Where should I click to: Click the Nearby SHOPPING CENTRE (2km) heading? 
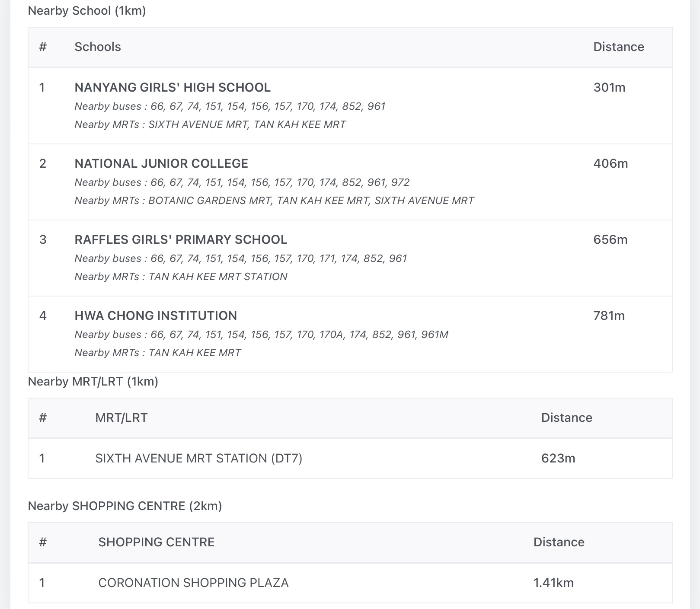(125, 506)
